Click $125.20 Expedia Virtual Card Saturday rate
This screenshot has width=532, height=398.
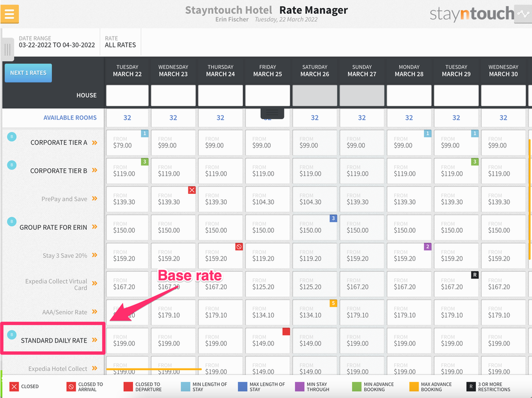click(x=311, y=287)
